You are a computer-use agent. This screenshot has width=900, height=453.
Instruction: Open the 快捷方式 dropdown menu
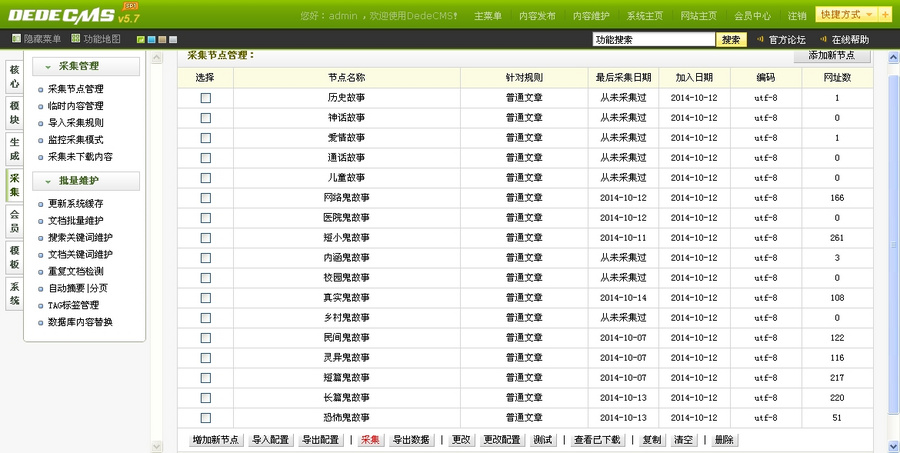pos(847,14)
